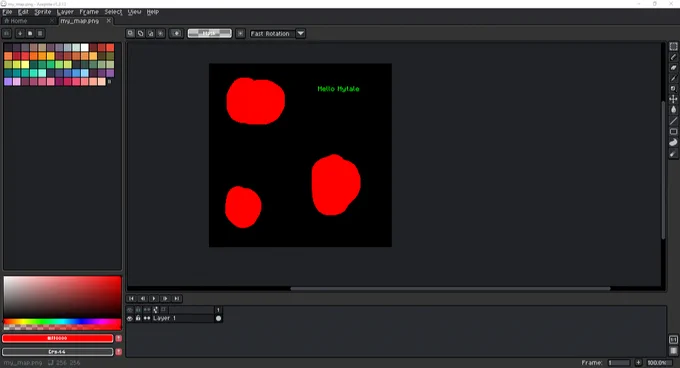The width and height of the screenshot is (680, 368).
Task: Go to the last frame
Action: point(177,299)
